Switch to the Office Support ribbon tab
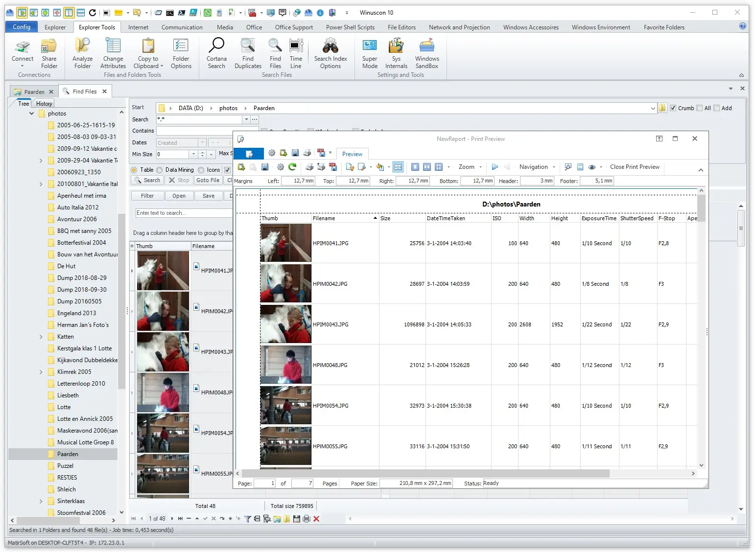This screenshot has height=552, width=756. point(294,27)
